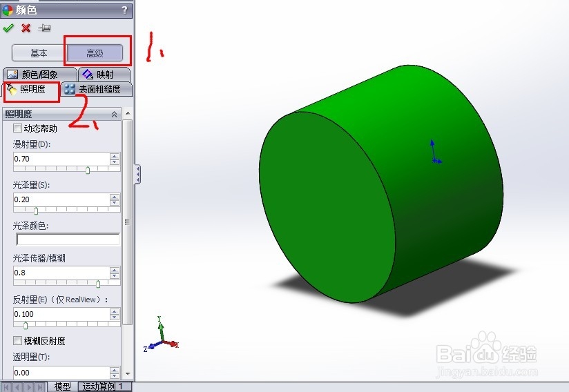This screenshot has height=392, width=569.
Task: Increase 光泽传播/模糊 with the up arrow
Action: pos(115,270)
